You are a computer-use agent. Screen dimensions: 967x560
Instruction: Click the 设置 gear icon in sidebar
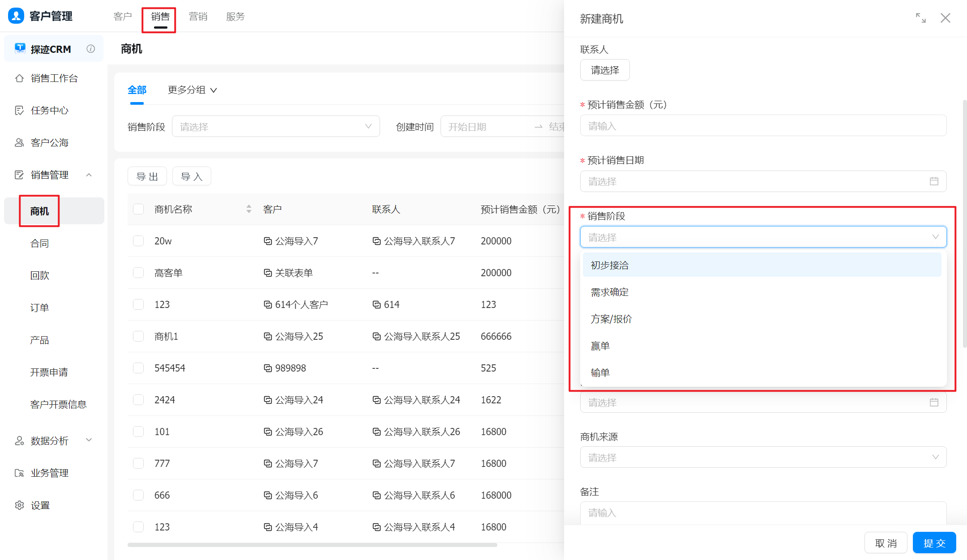(19, 505)
